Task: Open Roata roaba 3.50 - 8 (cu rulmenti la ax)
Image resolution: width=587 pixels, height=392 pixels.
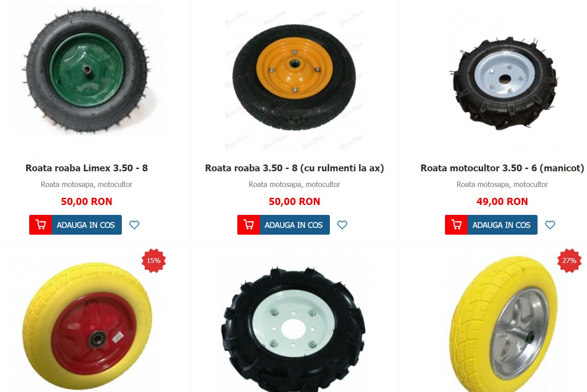Action: click(294, 168)
